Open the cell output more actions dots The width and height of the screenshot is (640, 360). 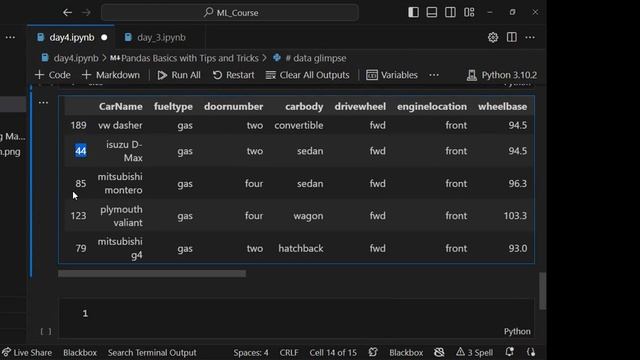point(43,102)
